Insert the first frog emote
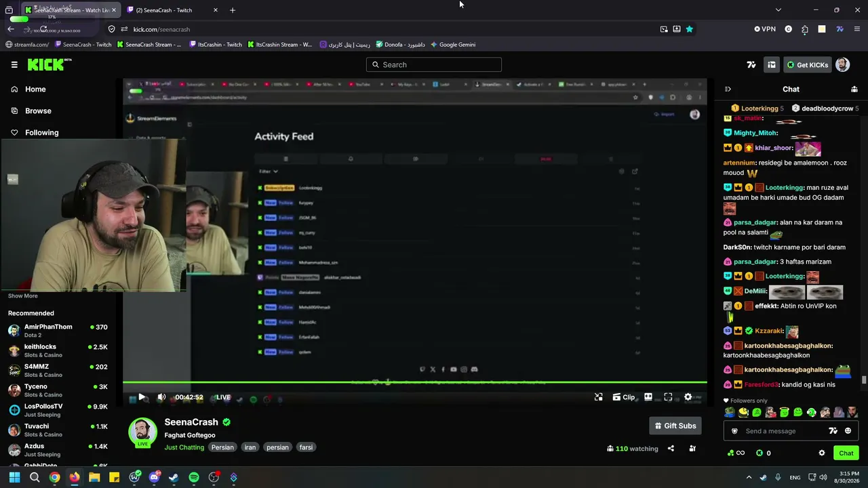 (x=730, y=412)
